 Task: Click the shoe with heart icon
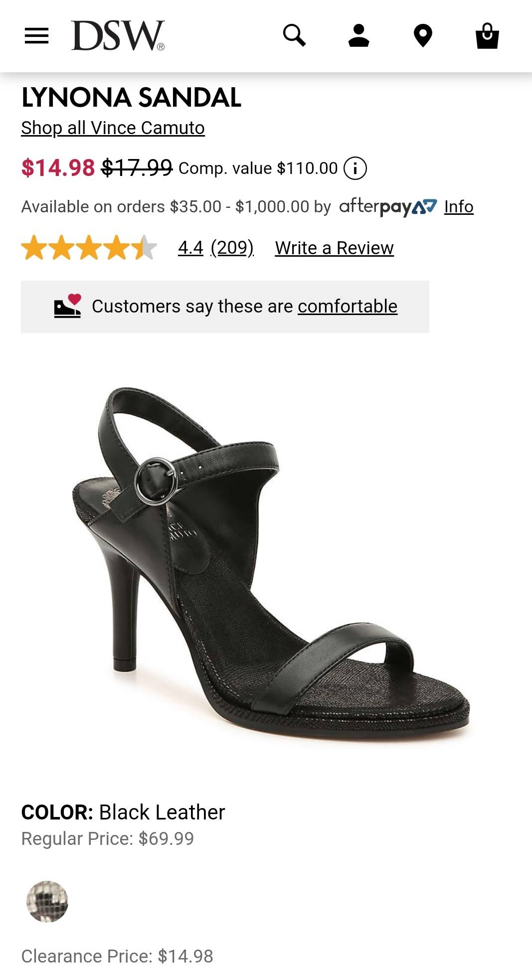(68, 306)
